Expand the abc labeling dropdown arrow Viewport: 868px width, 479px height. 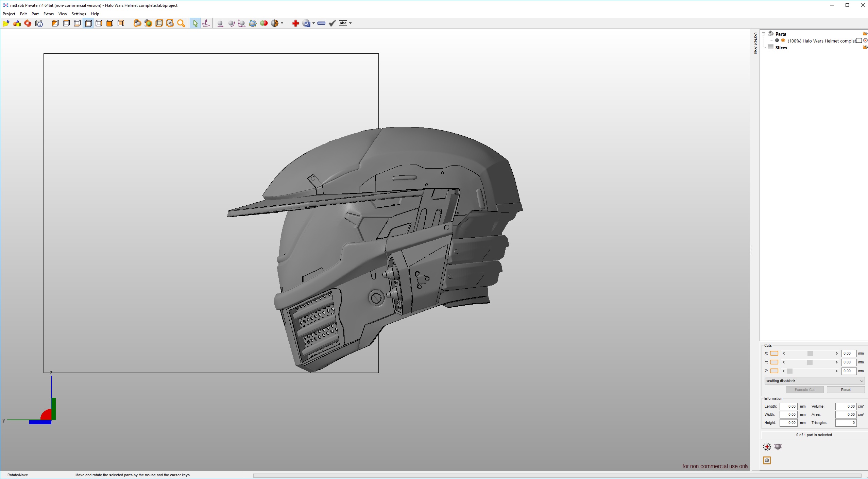point(351,23)
